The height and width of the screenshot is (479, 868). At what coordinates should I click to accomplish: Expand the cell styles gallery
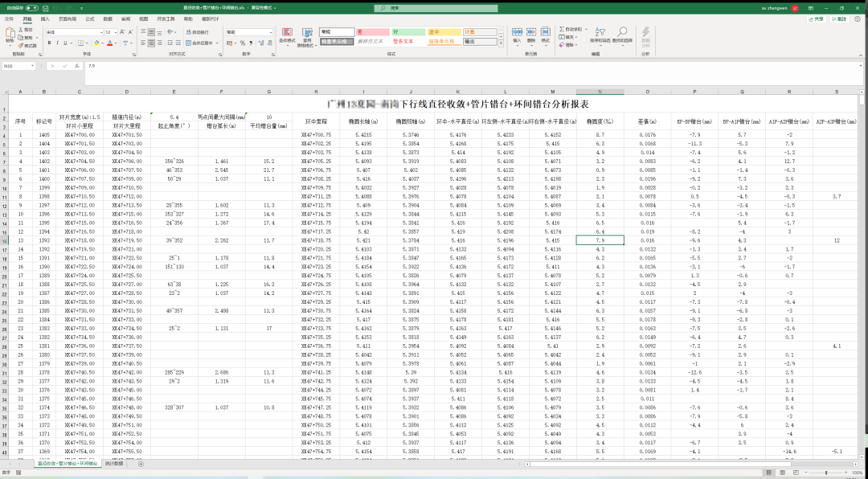point(501,44)
